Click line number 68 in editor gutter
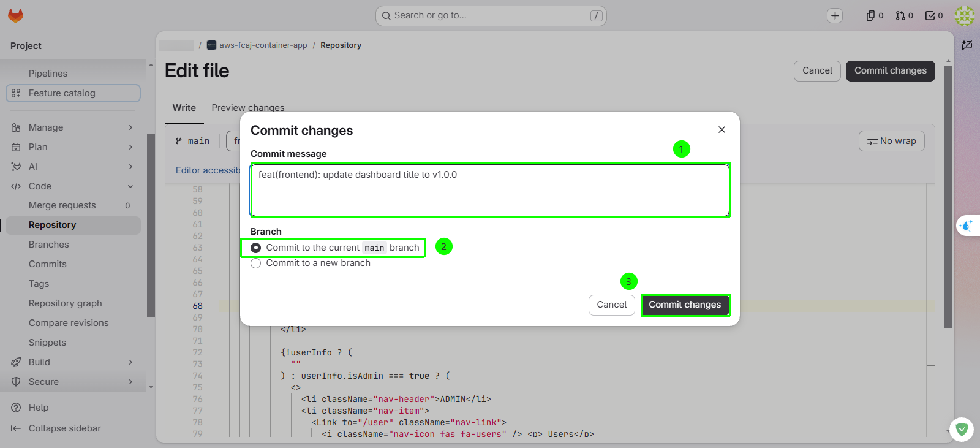 click(197, 306)
